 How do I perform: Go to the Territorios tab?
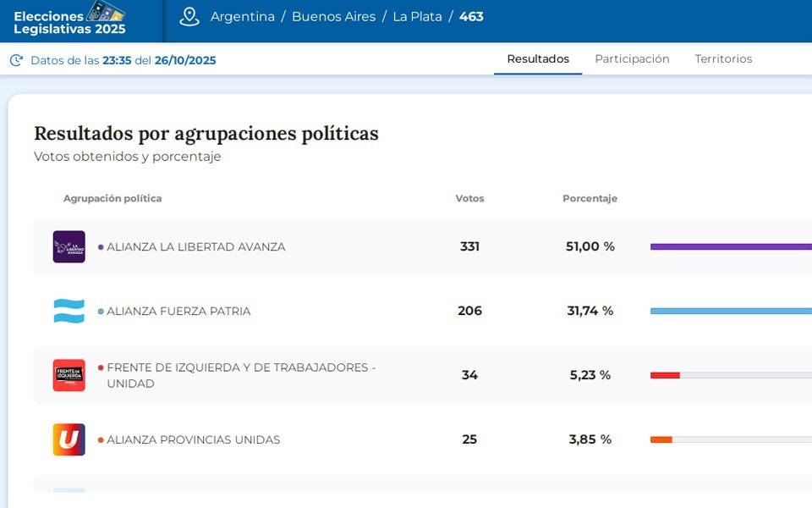[723, 59]
